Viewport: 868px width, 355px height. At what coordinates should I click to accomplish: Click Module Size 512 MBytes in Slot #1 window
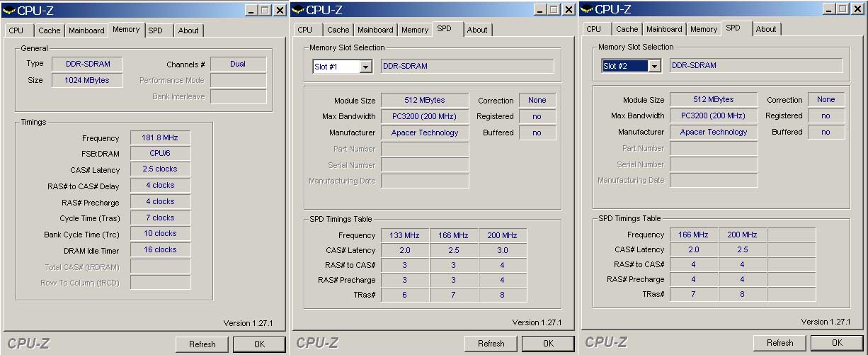(x=425, y=100)
